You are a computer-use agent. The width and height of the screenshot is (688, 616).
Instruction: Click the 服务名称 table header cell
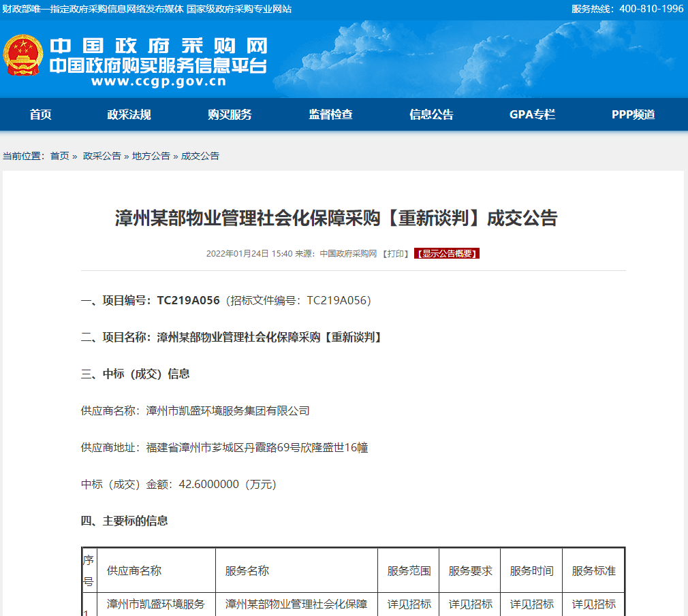pyautogui.click(x=296, y=570)
